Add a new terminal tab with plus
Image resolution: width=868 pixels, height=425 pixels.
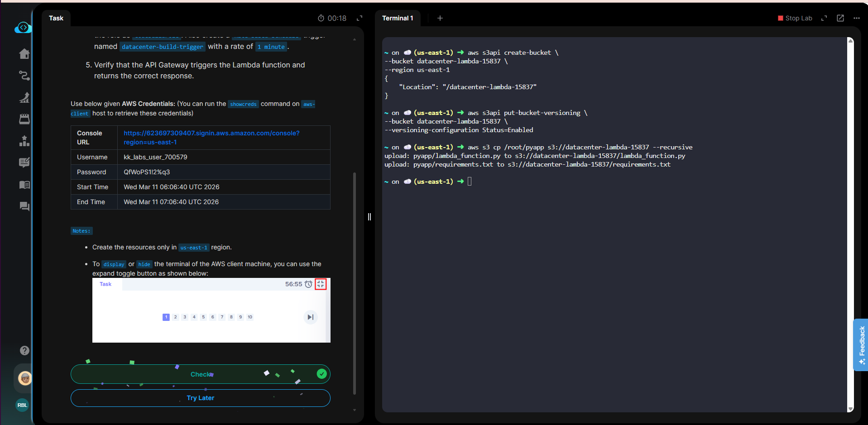tap(440, 18)
